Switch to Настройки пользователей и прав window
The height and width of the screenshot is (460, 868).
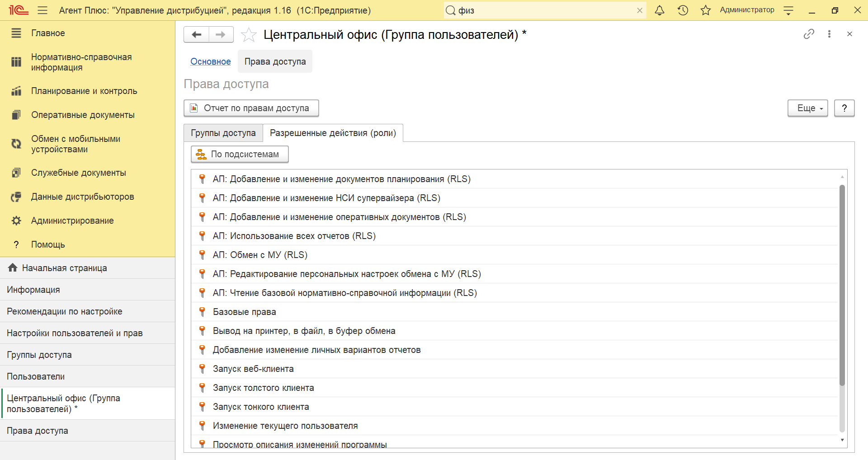(87, 333)
